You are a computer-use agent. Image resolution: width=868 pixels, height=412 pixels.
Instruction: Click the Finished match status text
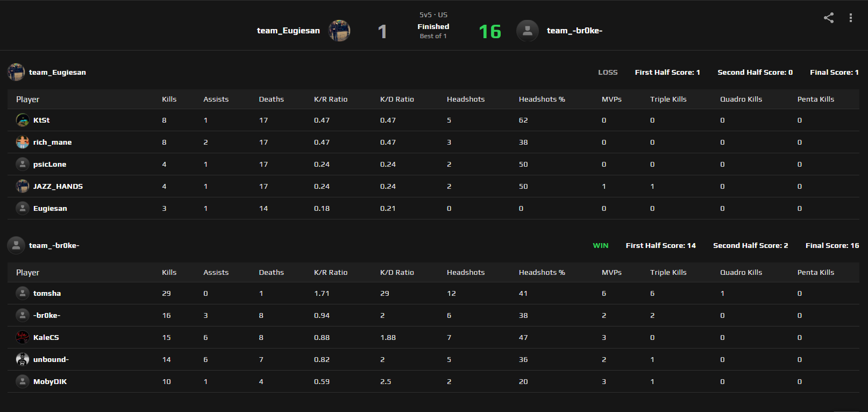pyautogui.click(x=433, y=26)
